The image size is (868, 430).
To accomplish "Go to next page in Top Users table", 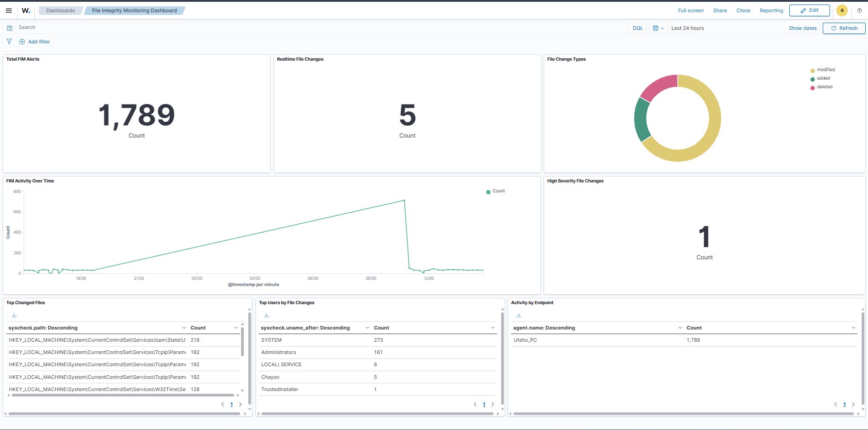I will (x=493, y=405).
